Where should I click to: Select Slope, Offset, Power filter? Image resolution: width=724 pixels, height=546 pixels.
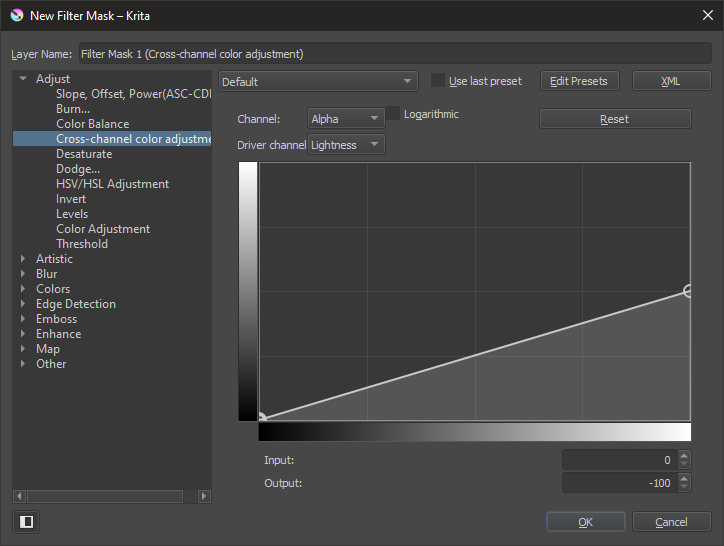[x=133, y=94]
